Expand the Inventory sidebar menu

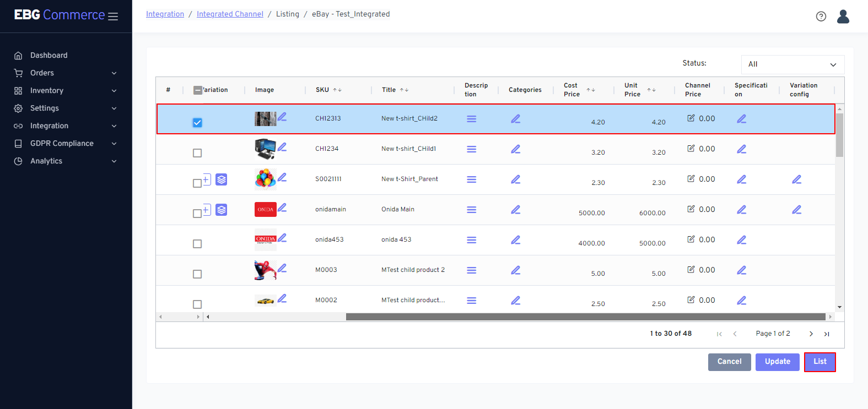(66, 91)
